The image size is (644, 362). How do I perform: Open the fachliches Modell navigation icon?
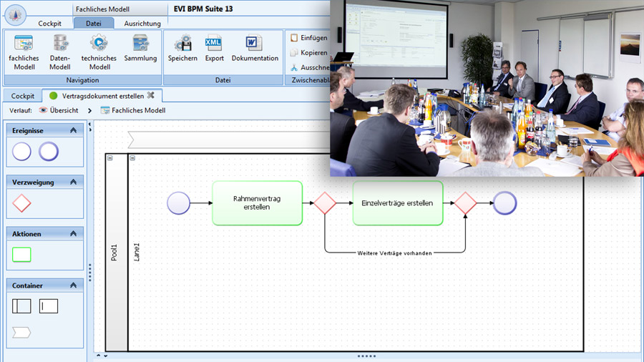coord(24,43)
